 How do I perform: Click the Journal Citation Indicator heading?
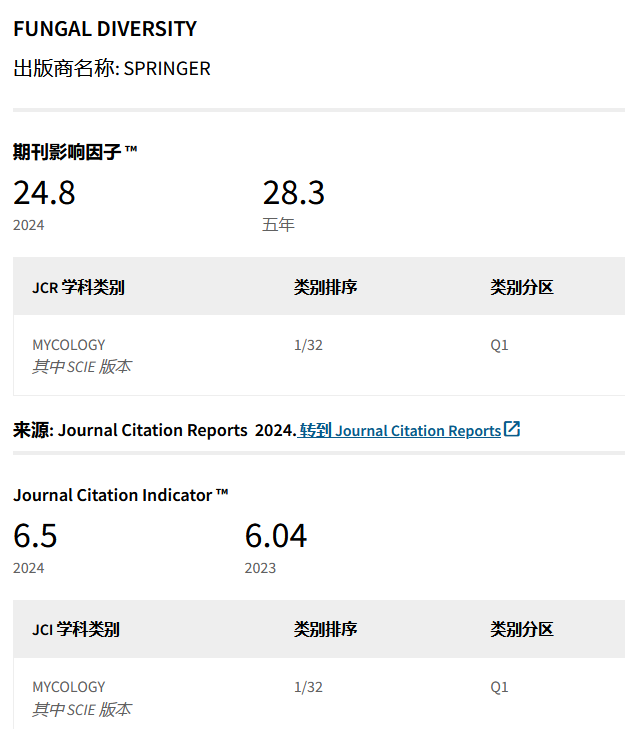(x=121, y=495)
